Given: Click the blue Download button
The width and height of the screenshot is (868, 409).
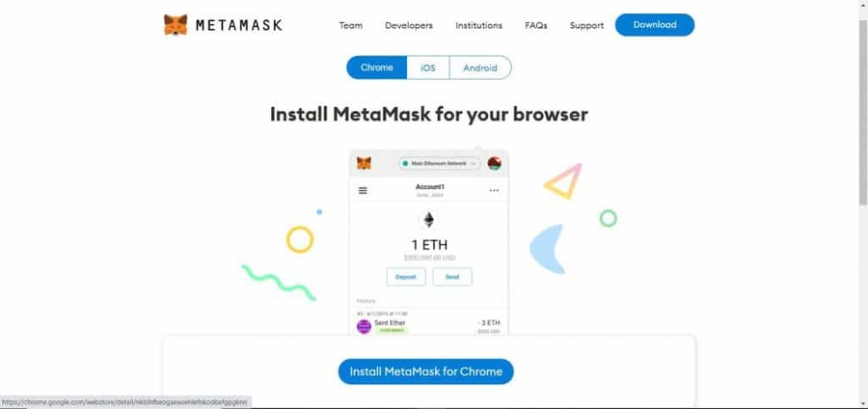Looking at the screenshot, I should (655, 25).
